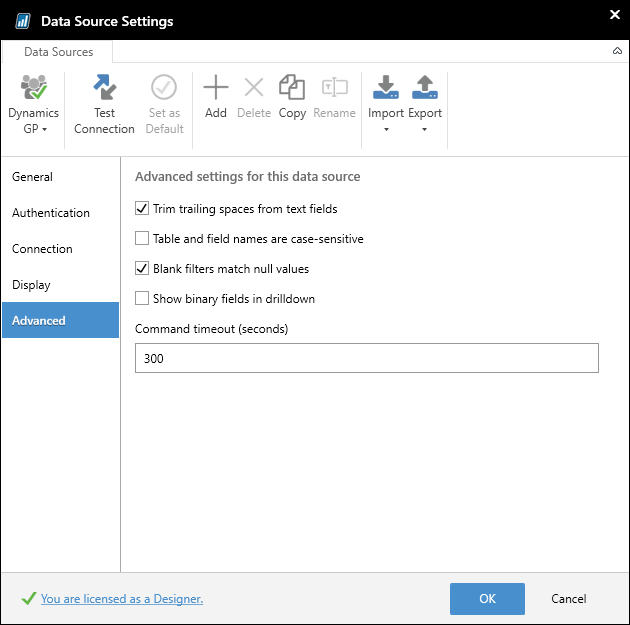Enable Show binary fields in drilldown

tap(142, 299)
